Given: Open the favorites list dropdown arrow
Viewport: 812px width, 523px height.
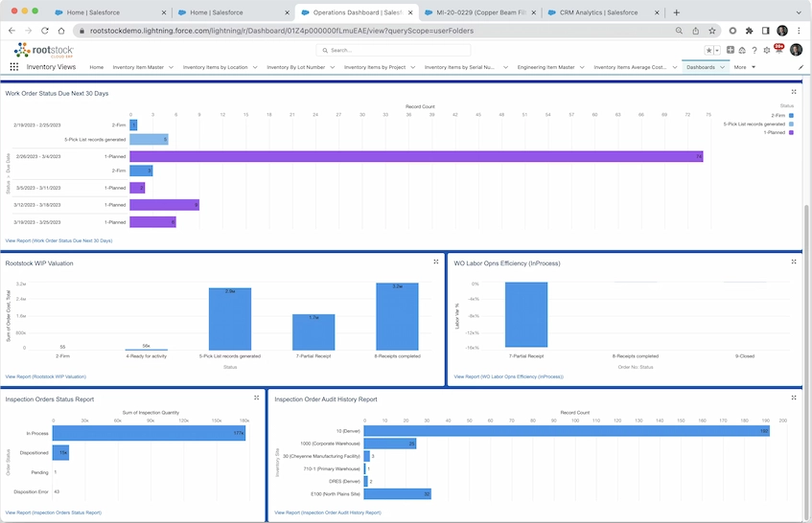Looking at the screenshot, I should coord(717,50).
